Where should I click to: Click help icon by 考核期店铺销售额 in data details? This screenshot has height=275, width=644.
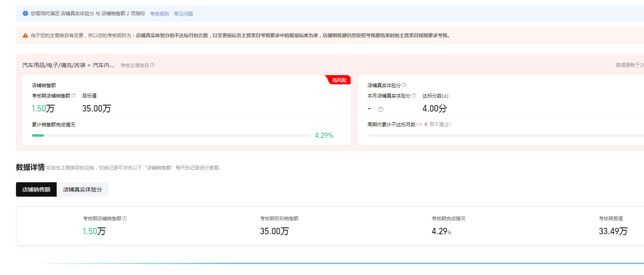(x=124, y=218)
